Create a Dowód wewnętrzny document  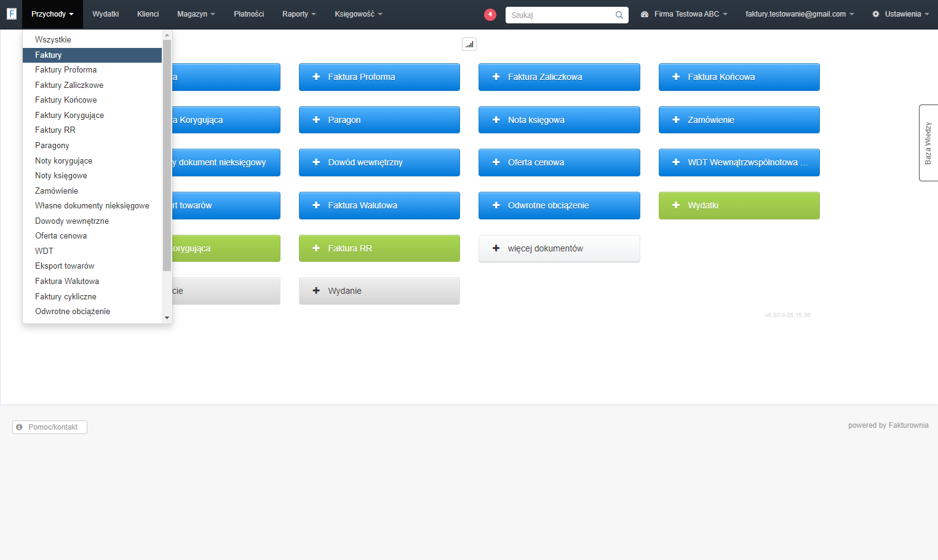[x=380, y=162]
